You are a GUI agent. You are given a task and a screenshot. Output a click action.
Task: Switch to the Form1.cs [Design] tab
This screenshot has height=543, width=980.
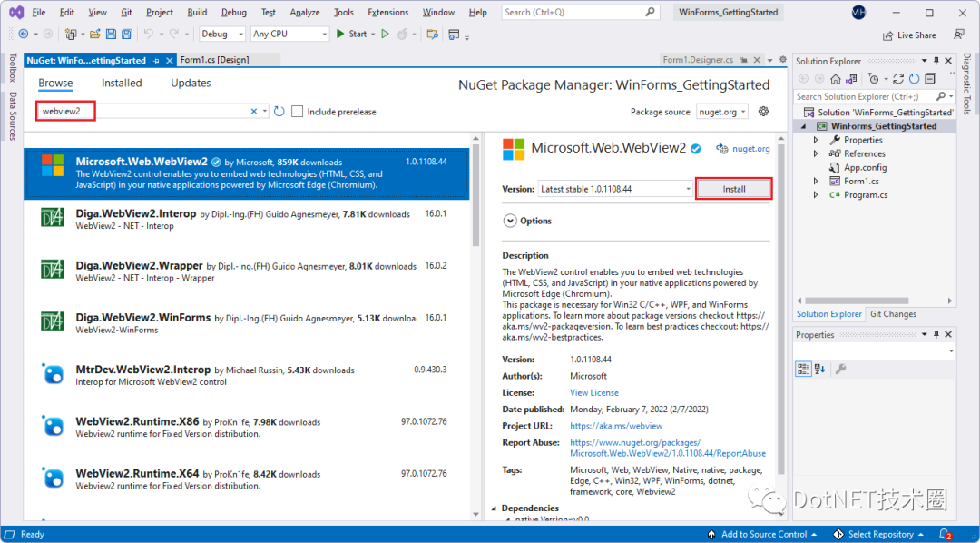pyautogui.click(x=214, y=60)
